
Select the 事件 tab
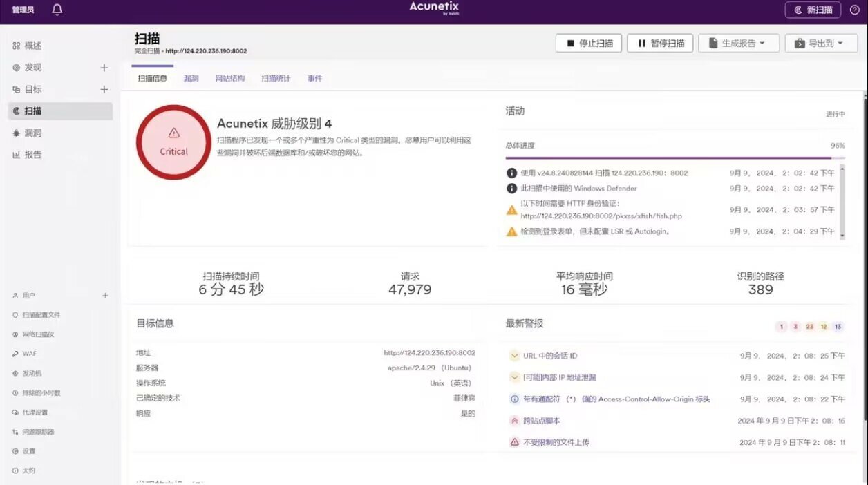click(x=314, y=78)
